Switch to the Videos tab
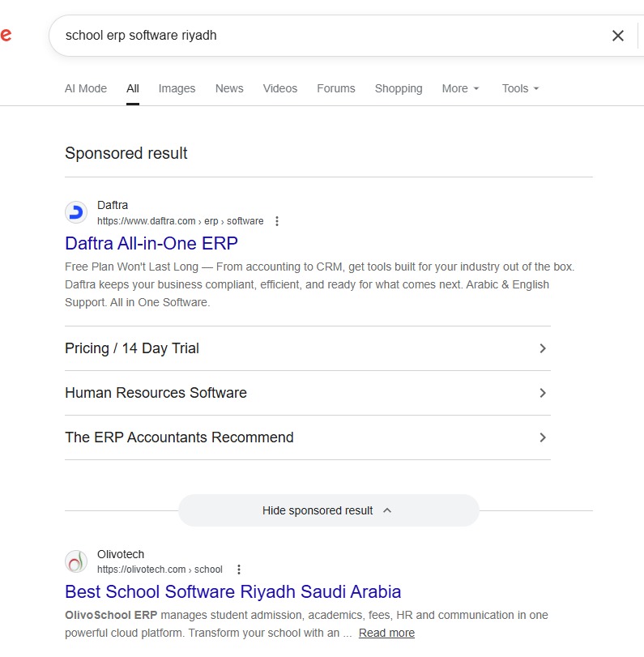644x657 pixels. pos(280,88)
